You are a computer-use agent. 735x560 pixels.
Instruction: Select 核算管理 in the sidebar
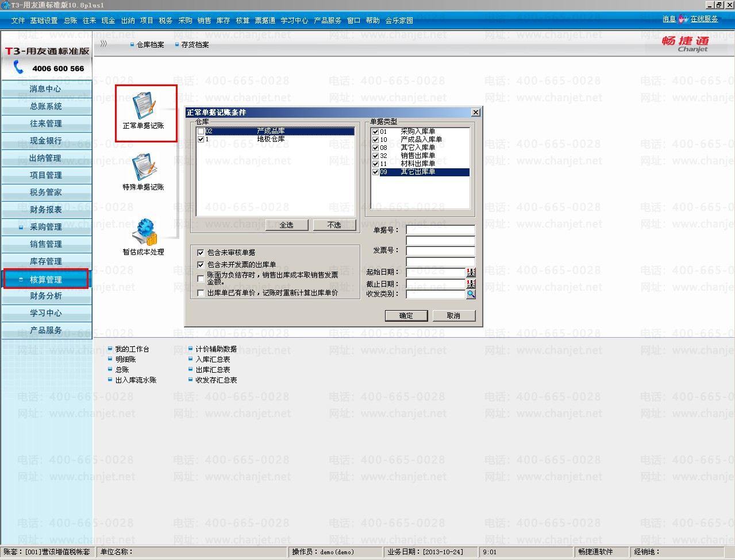[x=46, y=279]
